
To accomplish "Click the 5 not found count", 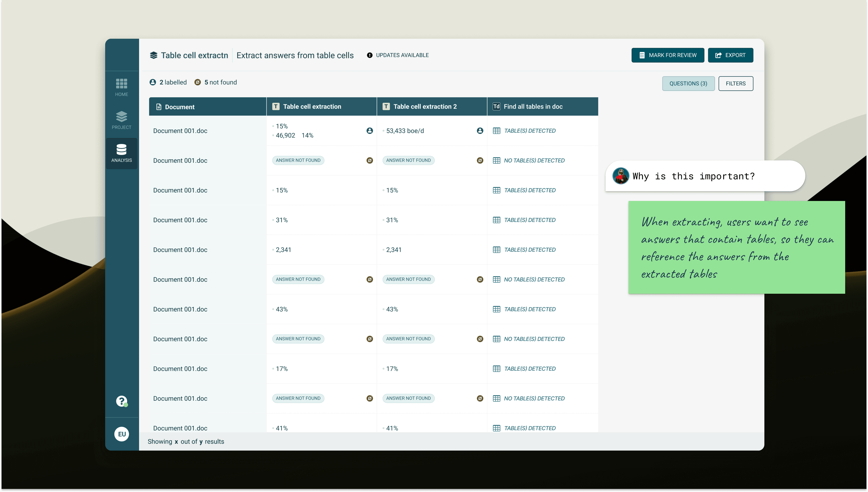I will (220, 82).
